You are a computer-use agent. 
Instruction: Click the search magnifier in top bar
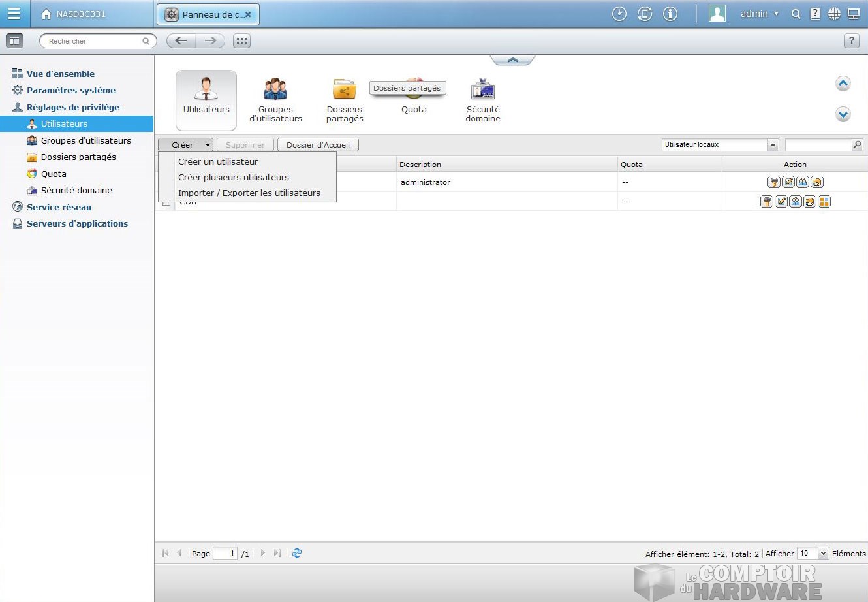[x=796, y=14]
